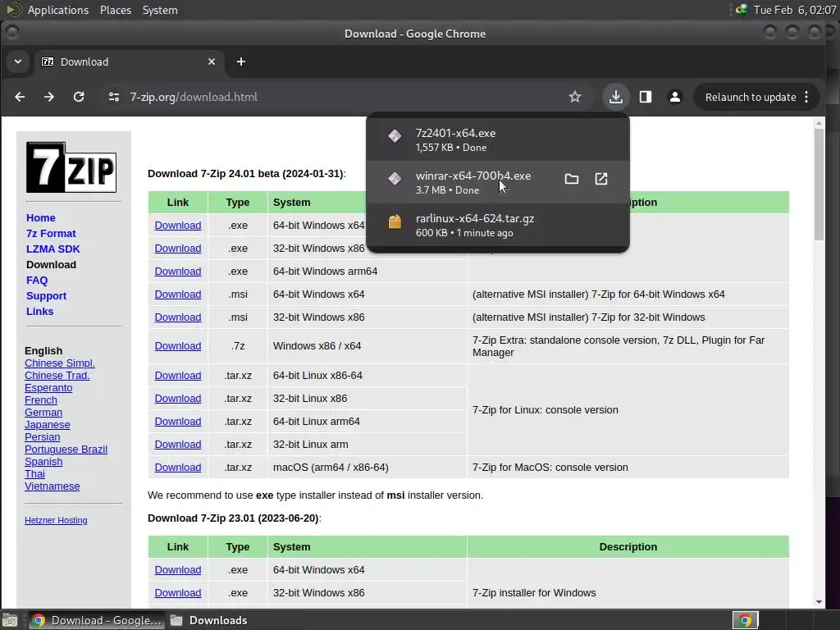The height and width of the screenshot is (630, 840).
Task: Switch language to Thai
Action: click(x=34, y=474)
